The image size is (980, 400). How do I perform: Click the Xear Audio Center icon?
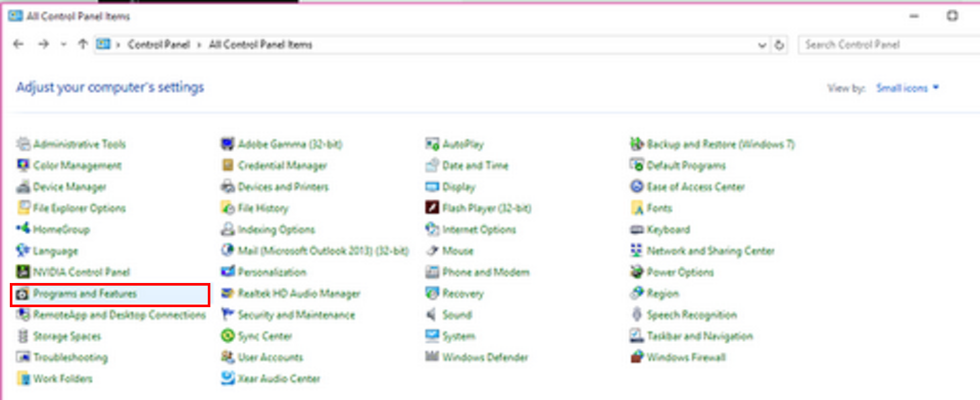[x=227, y=378]
